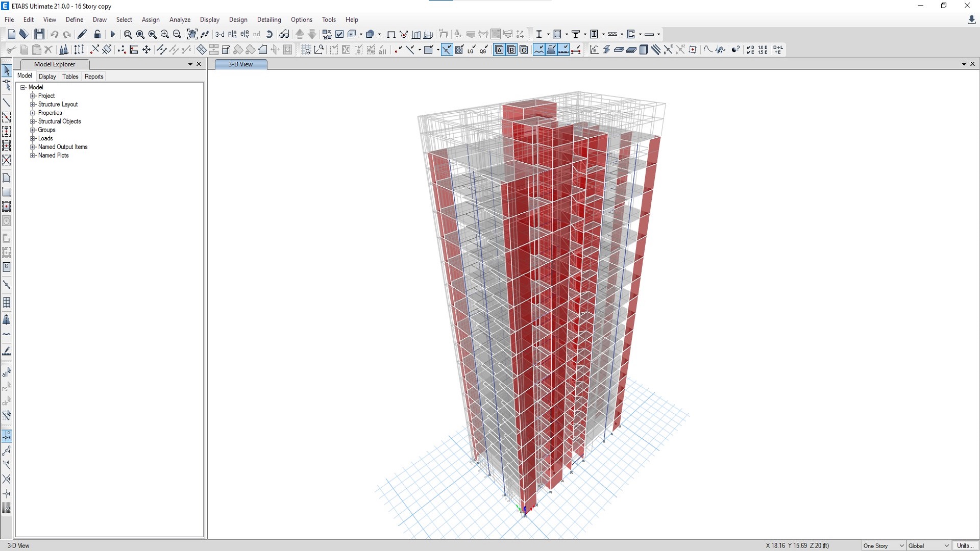Toggle the 'O' display button

click(x=524, y=49)
